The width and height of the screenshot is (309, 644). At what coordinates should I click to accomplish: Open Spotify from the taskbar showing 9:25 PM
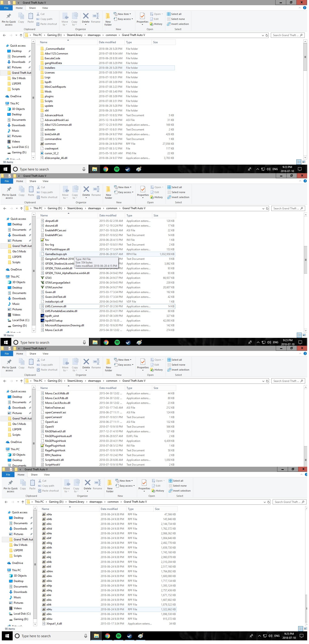(118, 636)
